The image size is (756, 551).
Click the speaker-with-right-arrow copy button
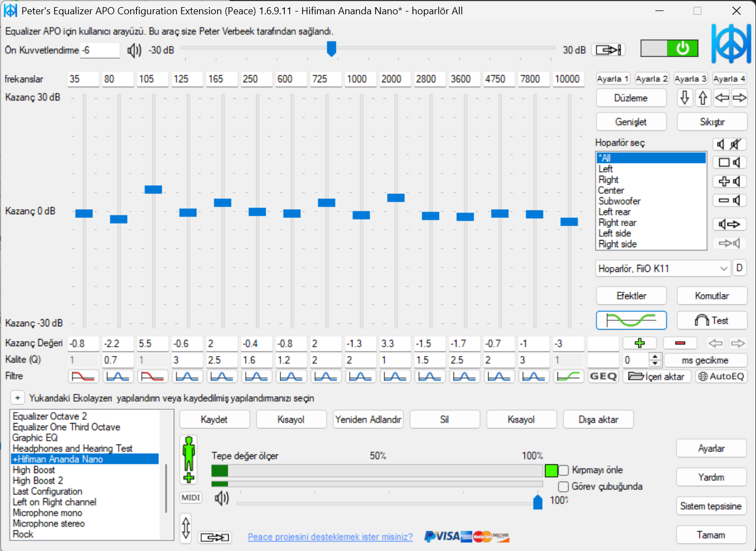coord(730,224)
